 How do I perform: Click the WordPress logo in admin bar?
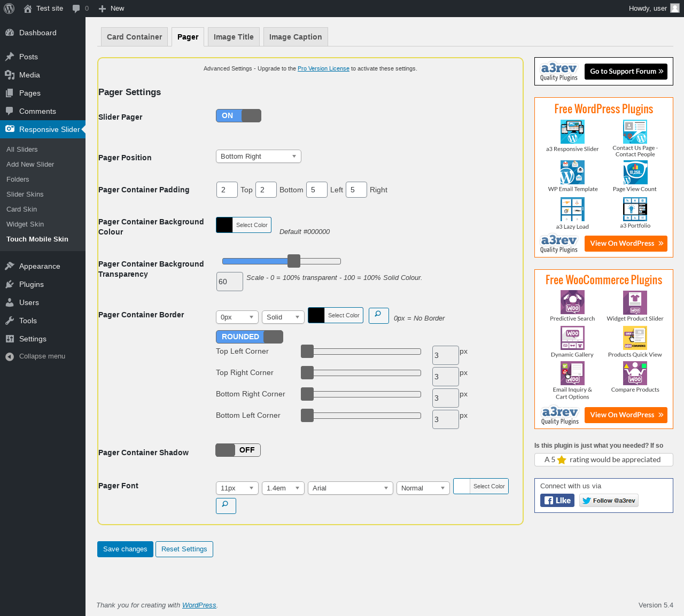pos(9,9)
